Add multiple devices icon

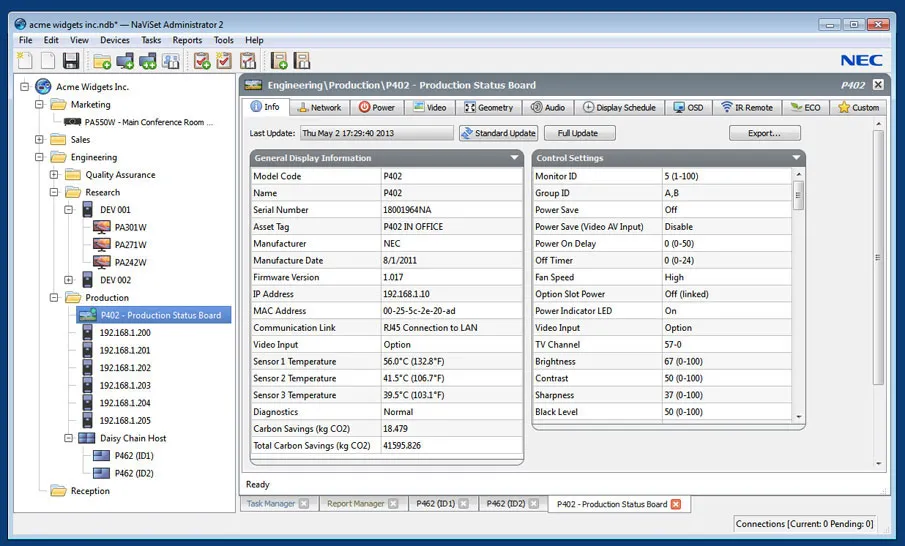[x=148, y=61]
